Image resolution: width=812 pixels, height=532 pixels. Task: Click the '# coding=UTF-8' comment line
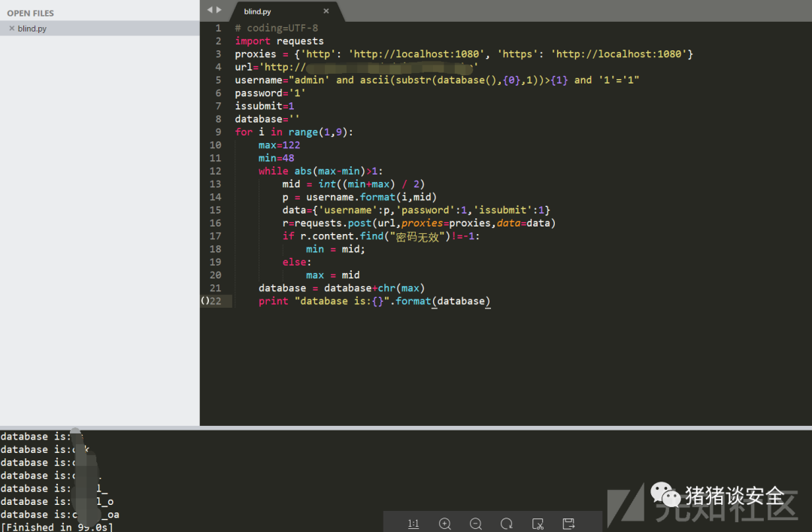point(277,28)
